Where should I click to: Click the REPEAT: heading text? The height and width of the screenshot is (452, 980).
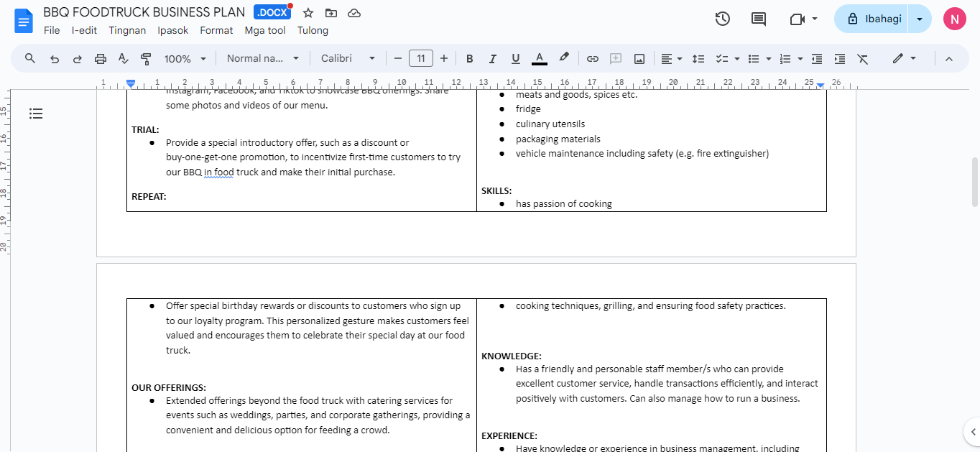[149, 196]
